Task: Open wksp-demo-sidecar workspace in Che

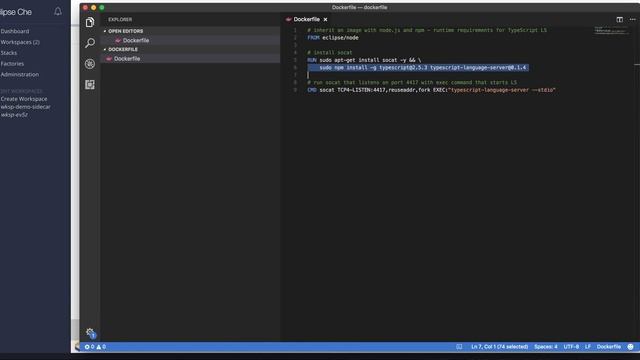Action: (x=25, y=107)
